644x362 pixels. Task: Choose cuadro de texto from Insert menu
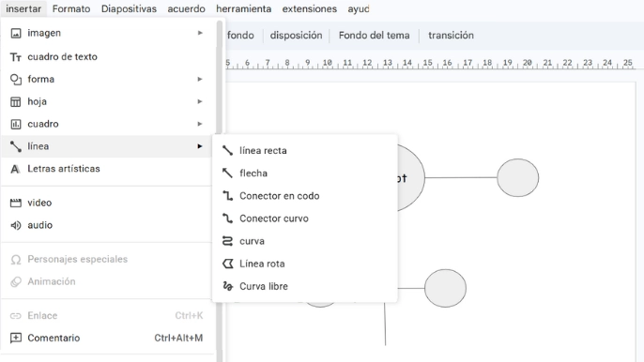tap(108, 56)
